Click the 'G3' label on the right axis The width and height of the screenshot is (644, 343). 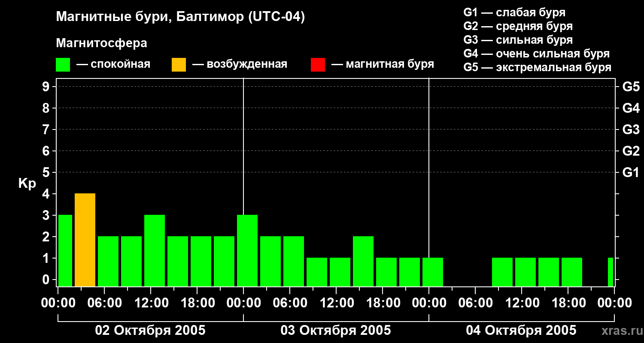[x=631, y=129]
